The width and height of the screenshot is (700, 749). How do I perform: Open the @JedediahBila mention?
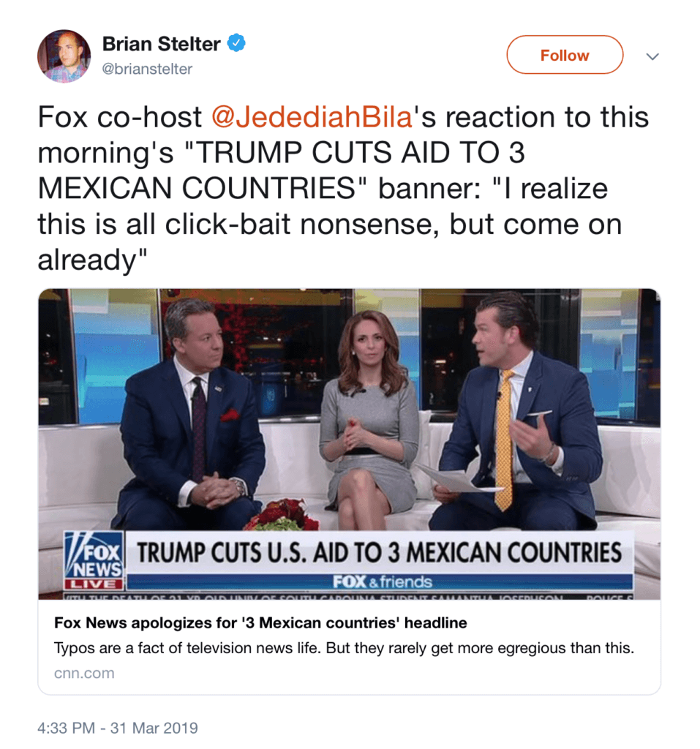point(312,117)
